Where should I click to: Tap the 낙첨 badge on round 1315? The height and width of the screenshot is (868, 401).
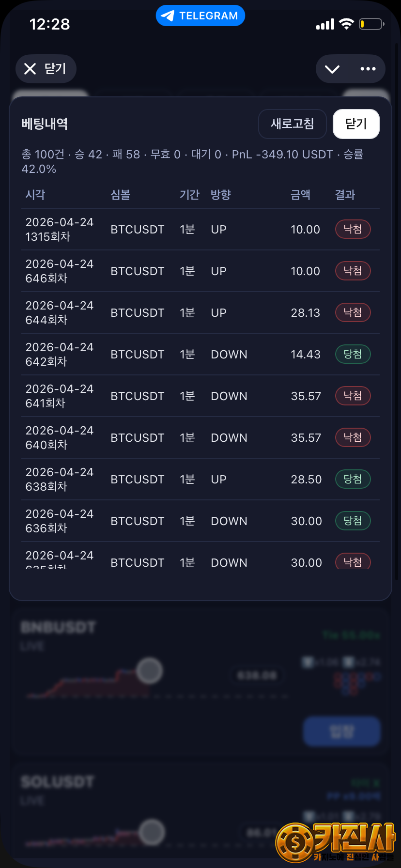pyautogui.click(x=353, y=229)
